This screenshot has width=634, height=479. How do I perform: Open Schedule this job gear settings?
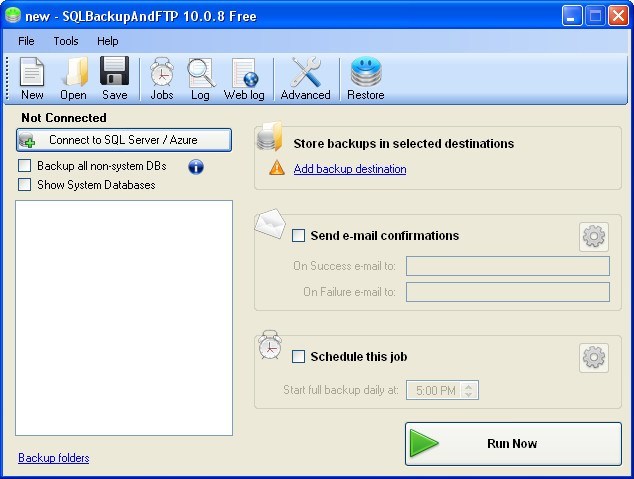(594, 358)
